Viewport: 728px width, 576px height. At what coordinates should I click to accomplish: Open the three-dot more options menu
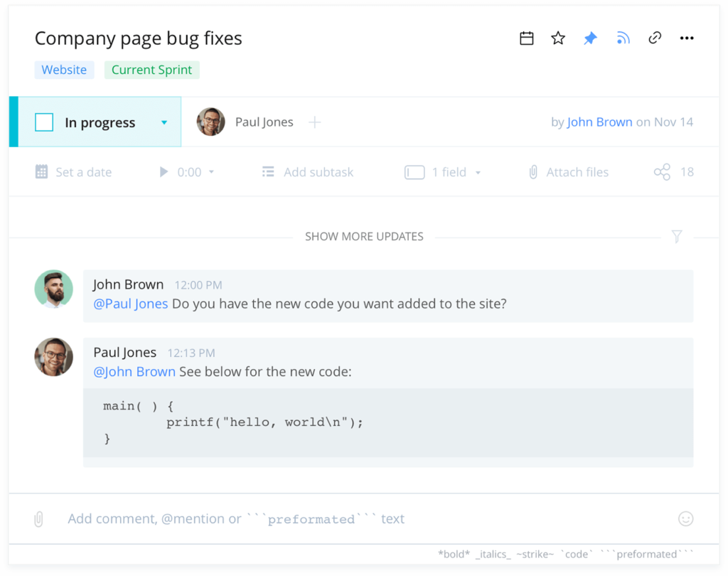[687, 38]
